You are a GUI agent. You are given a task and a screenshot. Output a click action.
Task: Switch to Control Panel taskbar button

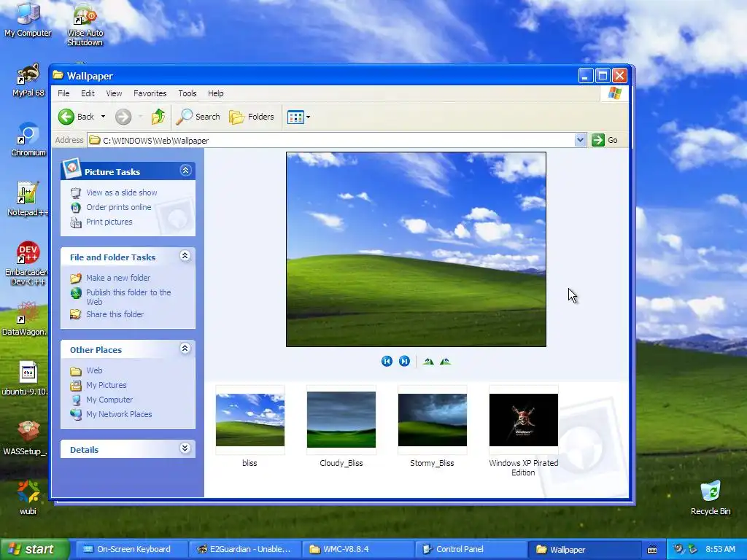[x=472, y=549]
